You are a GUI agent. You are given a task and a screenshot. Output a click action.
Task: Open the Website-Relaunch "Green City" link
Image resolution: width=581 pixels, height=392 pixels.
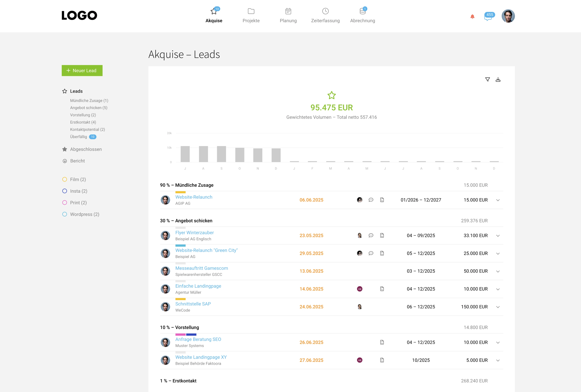pos(206,250)
